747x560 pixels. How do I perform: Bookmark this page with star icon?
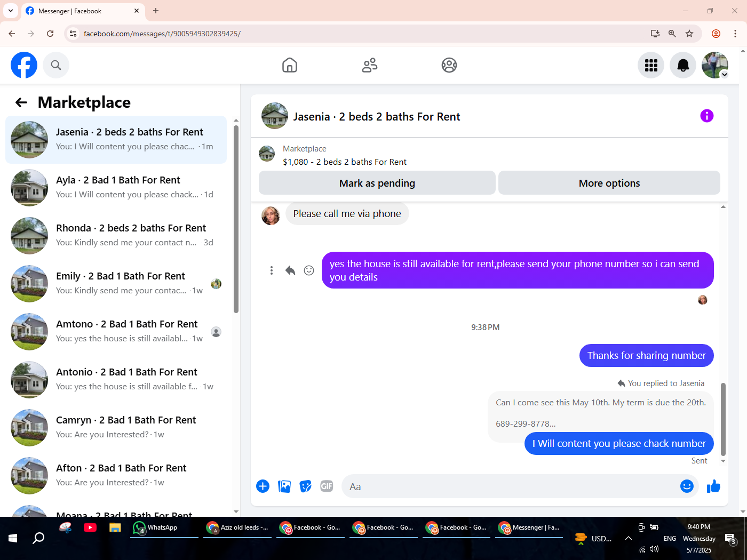click(x=689, y=34)
